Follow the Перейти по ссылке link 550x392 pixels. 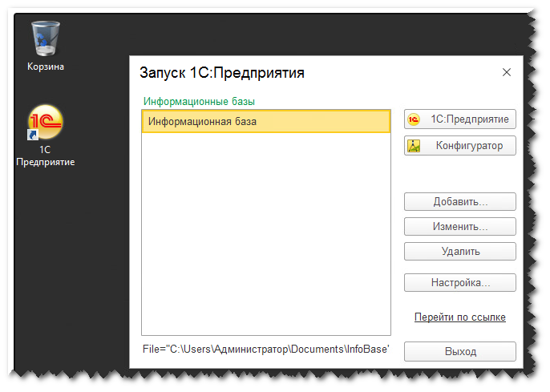pyautogui.click(x=460, y=317)
